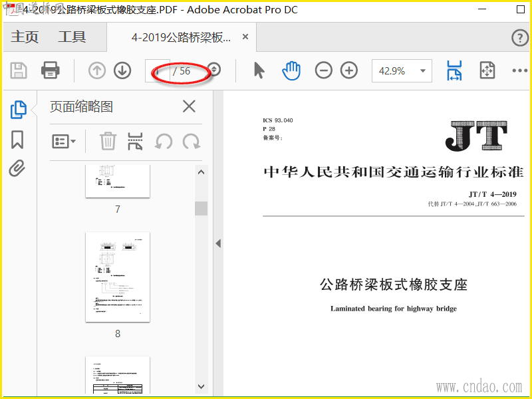Go to the next page with the down arrow
Screen dimensions: 532x399
pos(122,70)
